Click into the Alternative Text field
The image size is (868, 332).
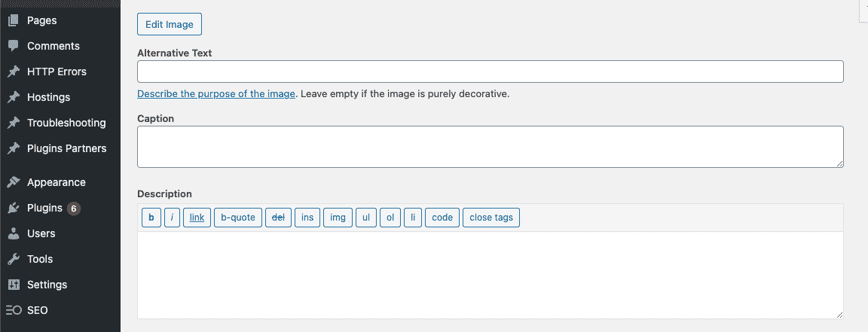(x=490, y=72)
